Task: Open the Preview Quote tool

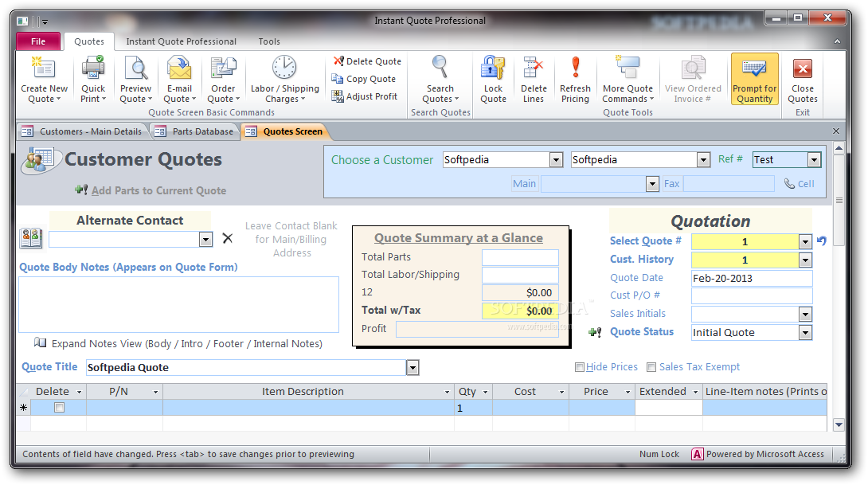Action: (x=135, y=80)
